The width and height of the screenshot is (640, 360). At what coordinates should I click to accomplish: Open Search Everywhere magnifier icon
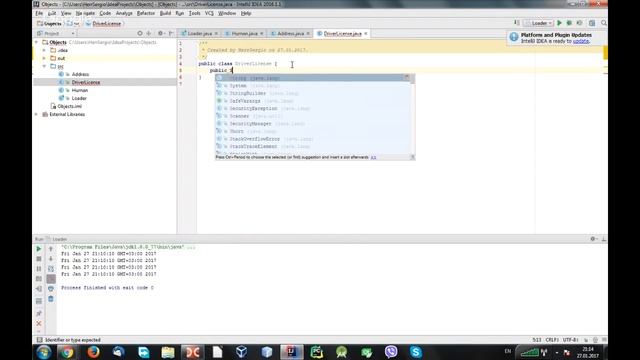pos(604,23)
